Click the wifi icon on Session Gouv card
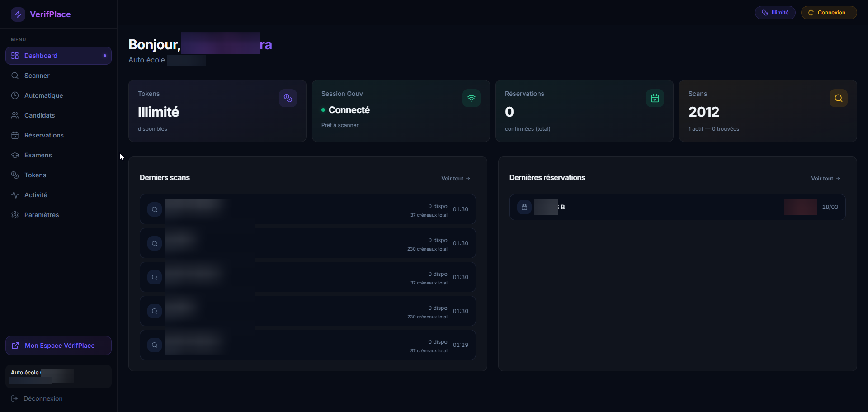This screenshot has width=868, height=412. [x=471, y=98]
